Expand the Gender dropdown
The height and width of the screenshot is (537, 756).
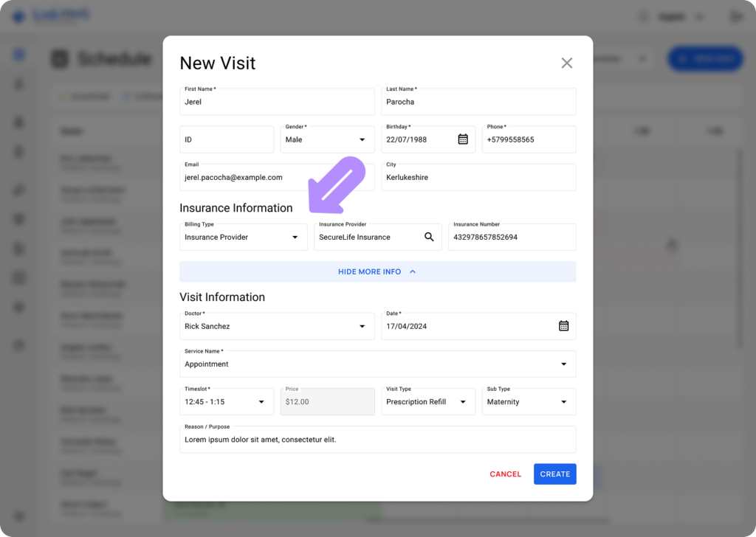(362, 139)
